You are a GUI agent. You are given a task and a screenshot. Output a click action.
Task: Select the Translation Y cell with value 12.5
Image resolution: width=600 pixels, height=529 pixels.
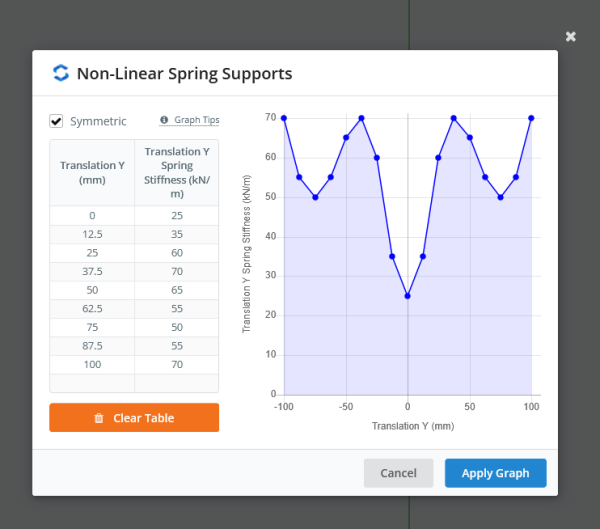pyautogui.click(x=92, y=235)
